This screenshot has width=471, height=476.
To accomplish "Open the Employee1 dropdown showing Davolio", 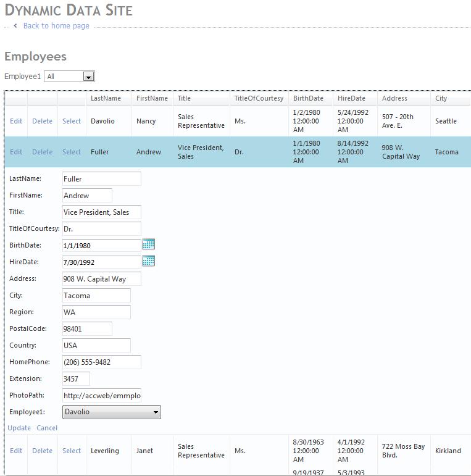I will coord(111,412).
